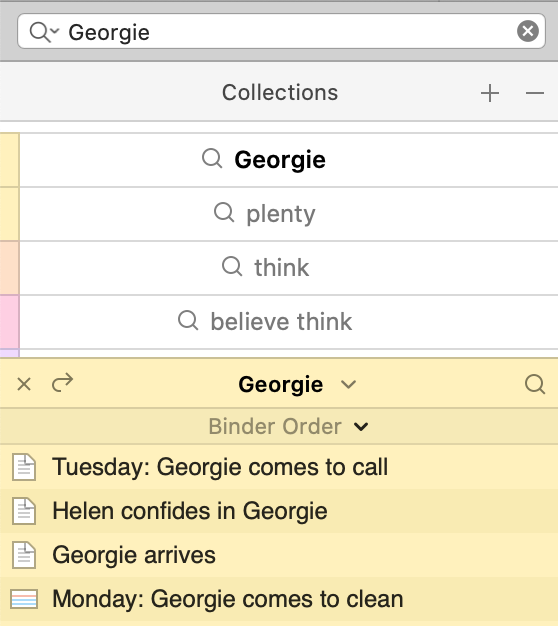Open the Binder Order sort dropdown
Screen dimensions: 558x626
[288, 426]
